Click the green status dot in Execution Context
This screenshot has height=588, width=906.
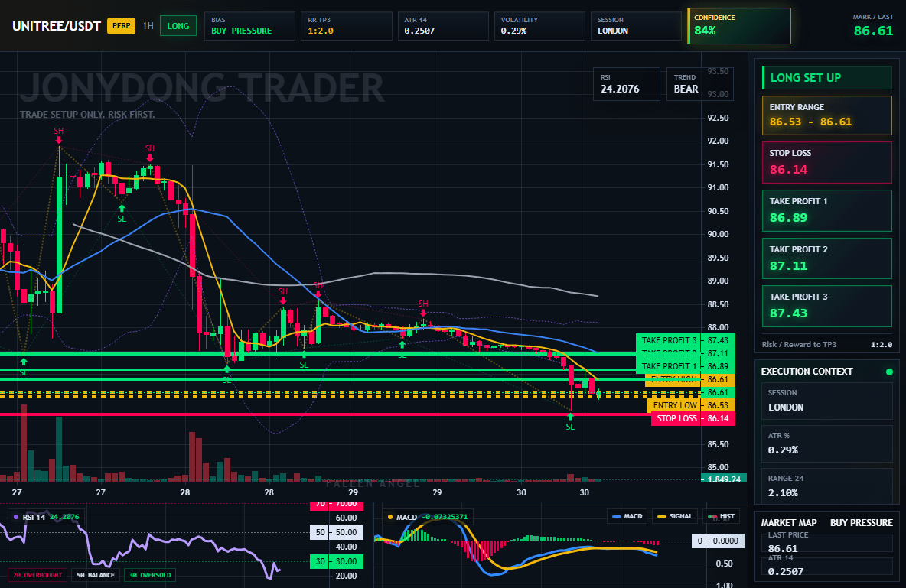point(889,372)
